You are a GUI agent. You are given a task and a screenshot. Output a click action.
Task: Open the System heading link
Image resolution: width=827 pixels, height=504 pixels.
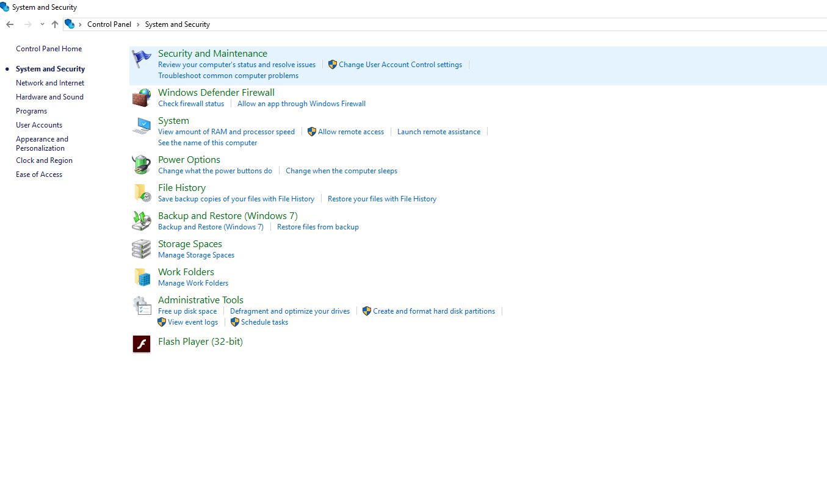[x=173, y=121]
